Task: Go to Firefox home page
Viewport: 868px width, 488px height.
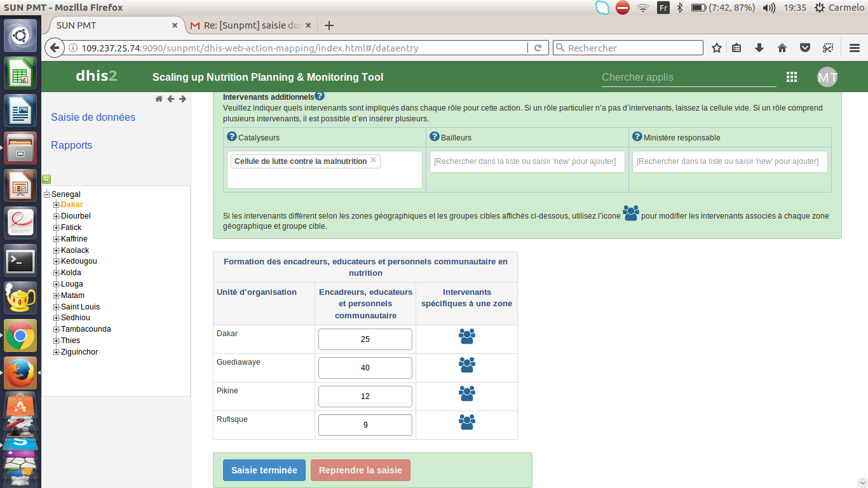Action: (782, 48)
